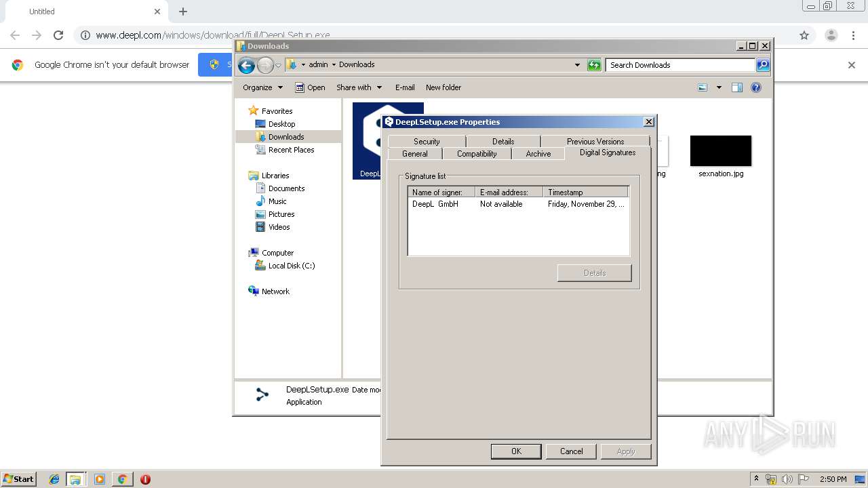This screenshot has height=488, width=868.
Task: Select the DeepL GmbH signature row
Action: 518,204
